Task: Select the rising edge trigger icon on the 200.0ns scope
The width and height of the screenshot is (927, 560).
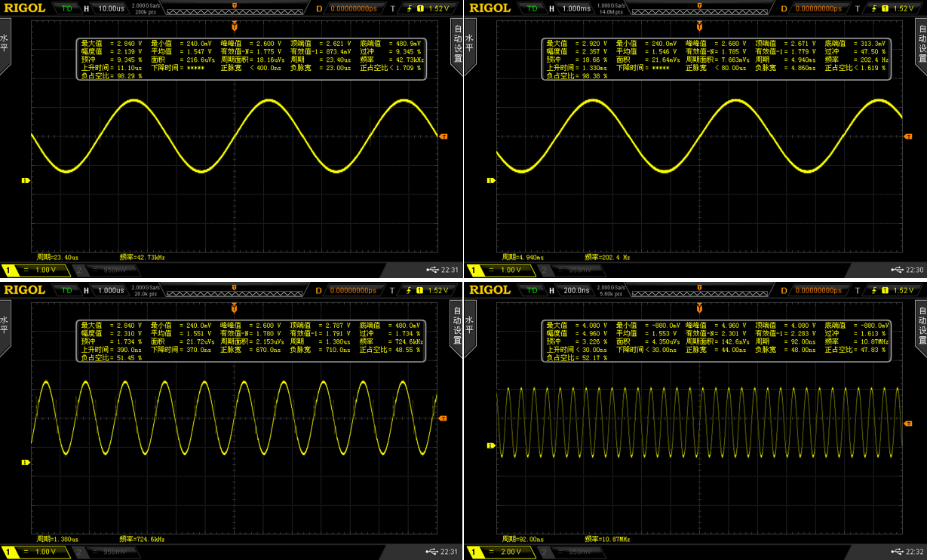Action: 874,290
